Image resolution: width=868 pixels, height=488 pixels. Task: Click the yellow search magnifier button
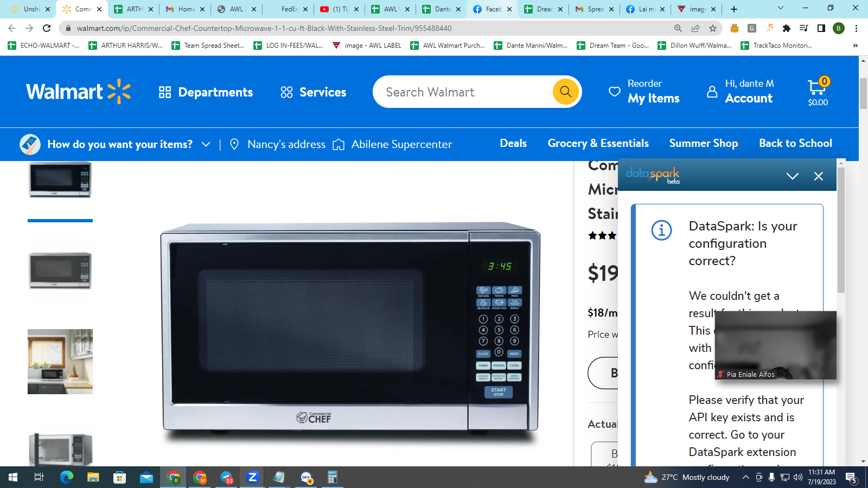click(x=565, y=92)
